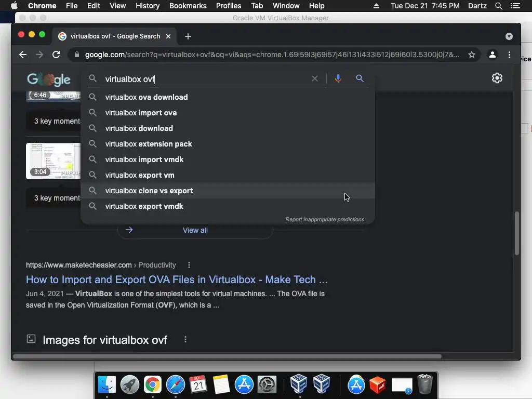Open the Chrome menu in the menu bar
532x399 pixels.
42,6
